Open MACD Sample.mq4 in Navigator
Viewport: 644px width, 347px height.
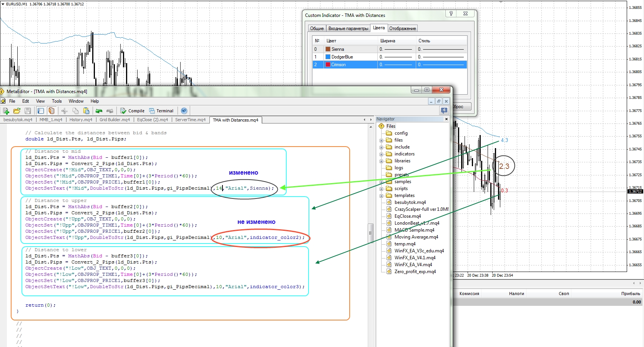414,230
